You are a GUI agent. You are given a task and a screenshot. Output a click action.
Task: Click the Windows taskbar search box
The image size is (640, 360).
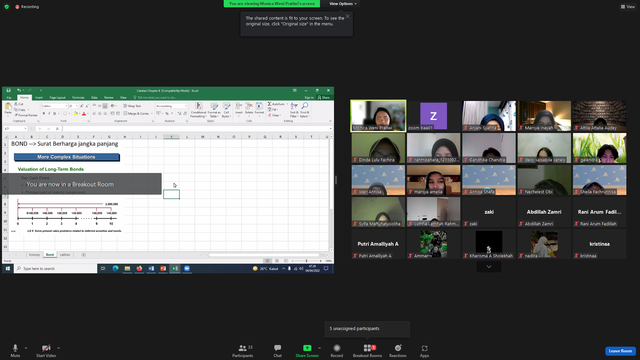55,269
